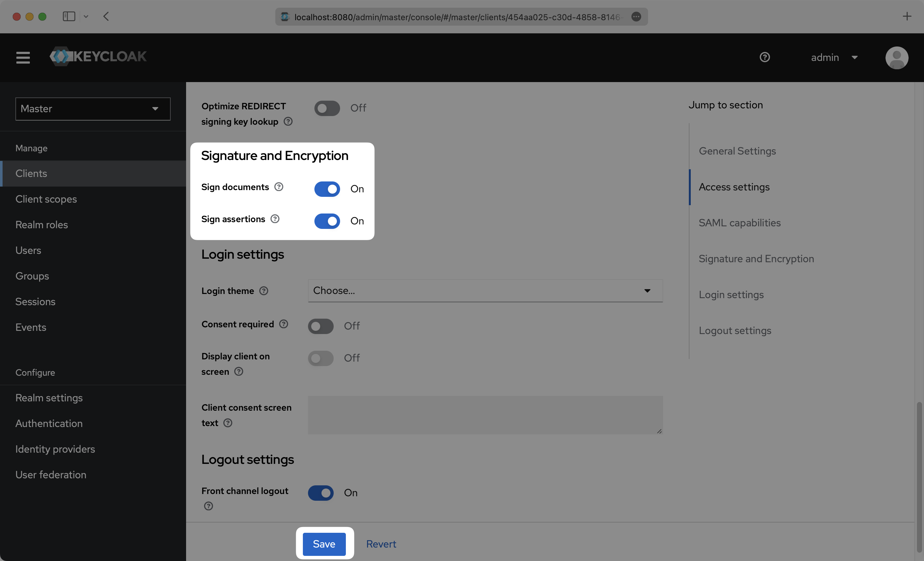The image size is (924, 561).
Task: Go to Realm settings in the sidebar
Action: click(49, 398)
